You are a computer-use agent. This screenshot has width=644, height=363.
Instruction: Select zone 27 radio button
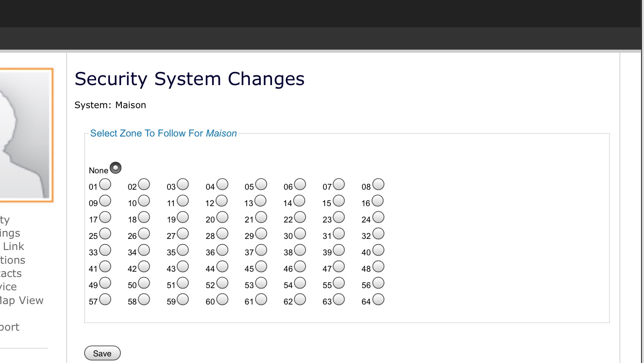(x=183, y=234)
